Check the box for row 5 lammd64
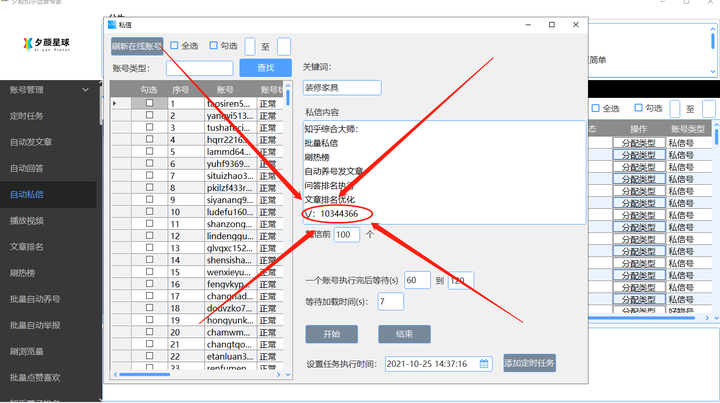Screen dimensions: 720x403 click(x=150, y=151)
